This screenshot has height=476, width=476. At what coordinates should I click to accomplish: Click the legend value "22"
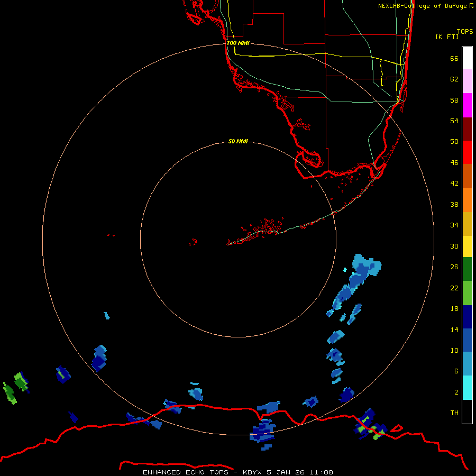tap(454, 288)
